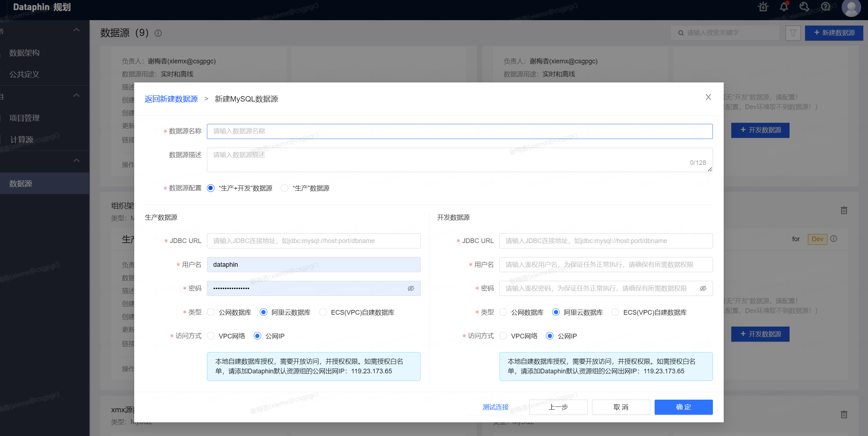Click the info icon beside 数据源 (9) title
The height and width of the screenshot is (436, 868).
(x=158, y=33)
